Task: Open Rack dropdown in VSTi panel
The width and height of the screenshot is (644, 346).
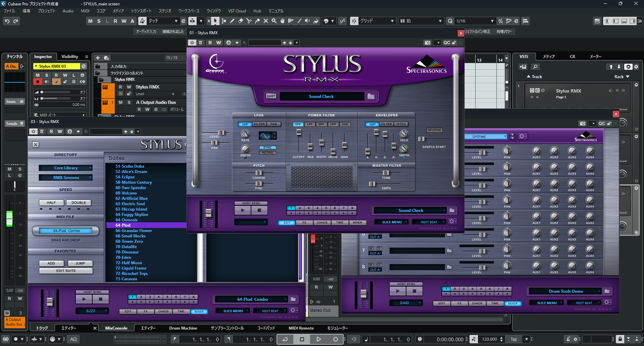Action: [x=622, y=76]
